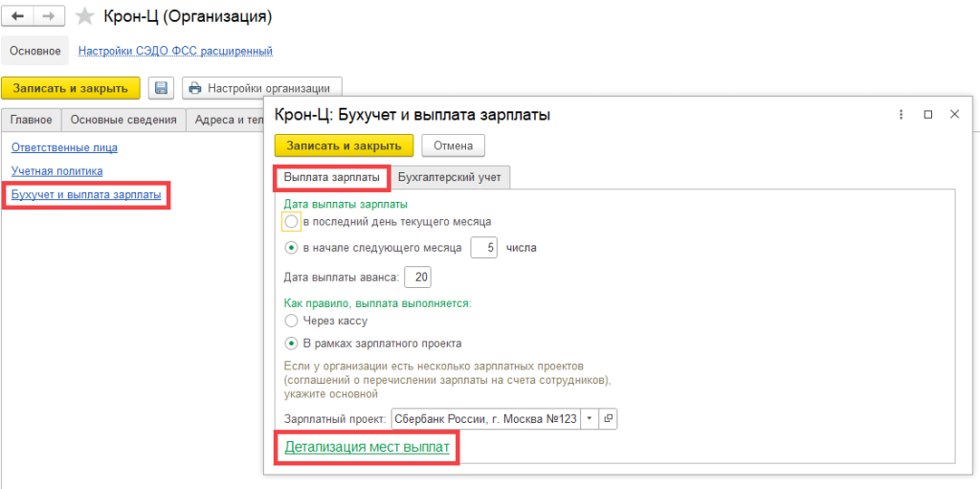
Task: Select payment within salary project option
Action: pos(292,343)
